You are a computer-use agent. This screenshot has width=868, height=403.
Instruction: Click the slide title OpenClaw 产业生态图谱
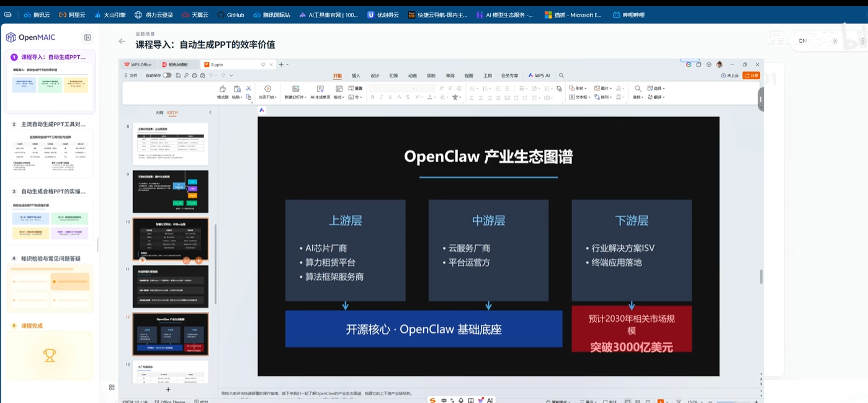point(488,157)
